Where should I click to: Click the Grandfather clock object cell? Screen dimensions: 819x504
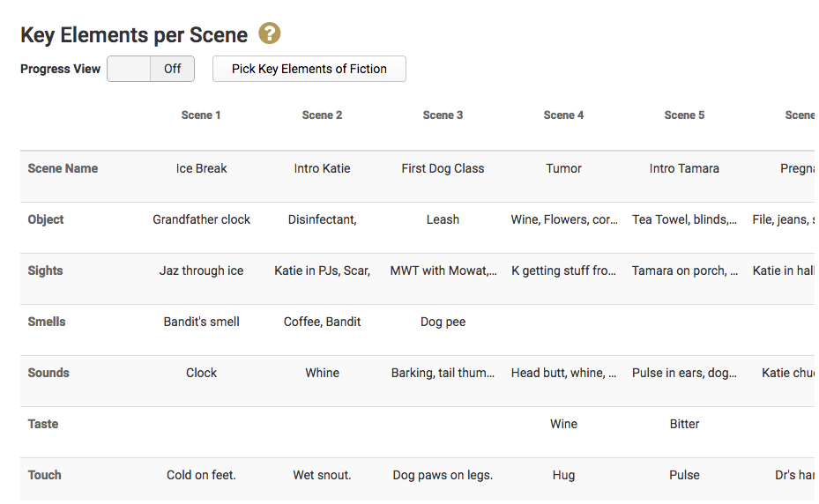point(201,219)
